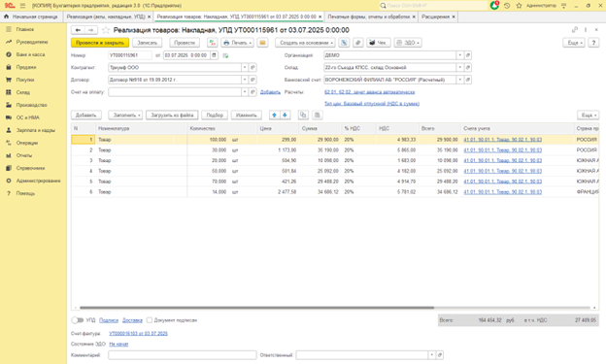Add document to favorites star
The width and height of the screenshot is (606, 364).
point(106,30)
